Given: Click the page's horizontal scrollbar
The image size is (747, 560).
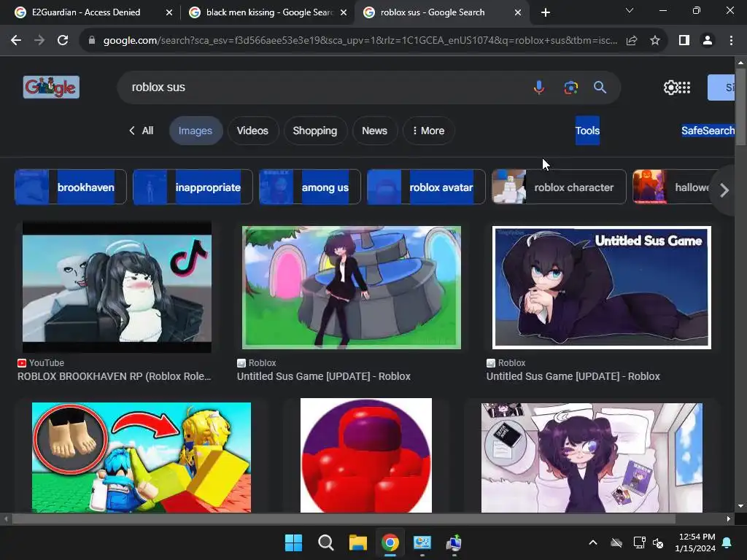Looking at the screenshot, I should [343, 518].
